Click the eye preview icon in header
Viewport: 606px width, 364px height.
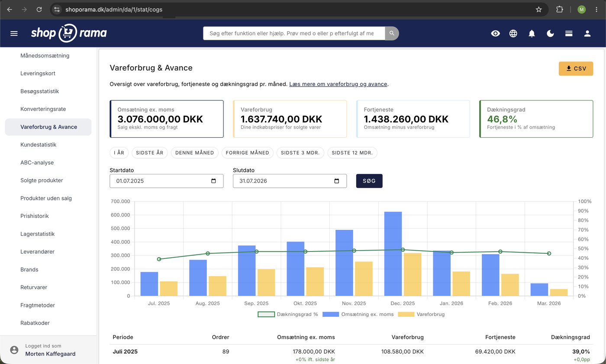click(496, 33)
